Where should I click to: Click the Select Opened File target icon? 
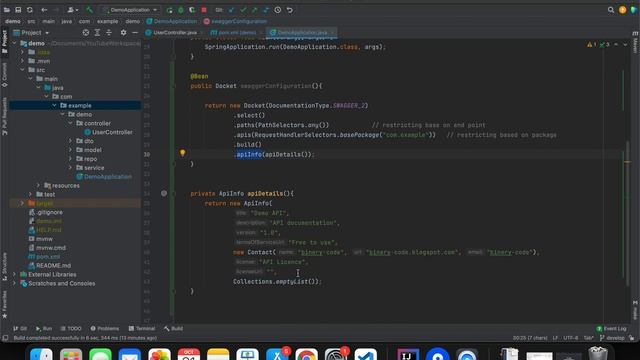pos(86,33)
